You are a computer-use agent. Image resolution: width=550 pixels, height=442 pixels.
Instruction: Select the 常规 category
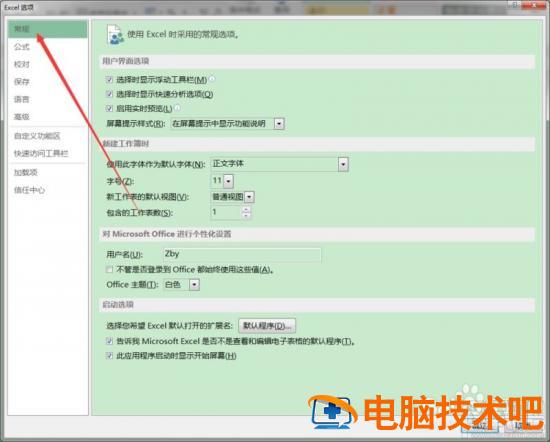(x=47, y=29)
